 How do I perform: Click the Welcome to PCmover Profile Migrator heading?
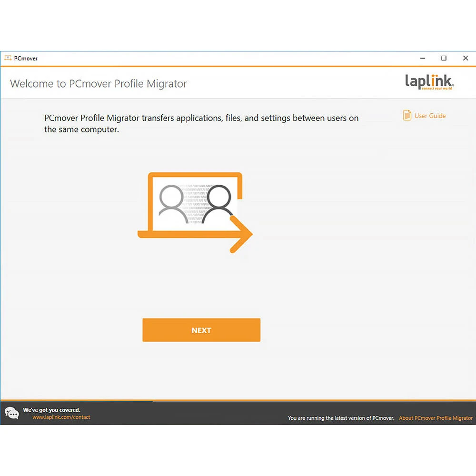pos(99,84)
